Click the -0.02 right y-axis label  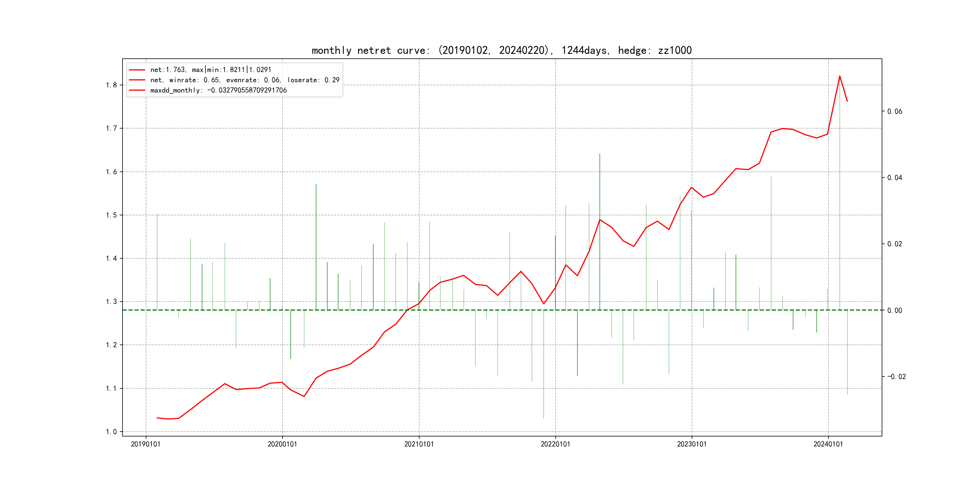pos(896,377)
